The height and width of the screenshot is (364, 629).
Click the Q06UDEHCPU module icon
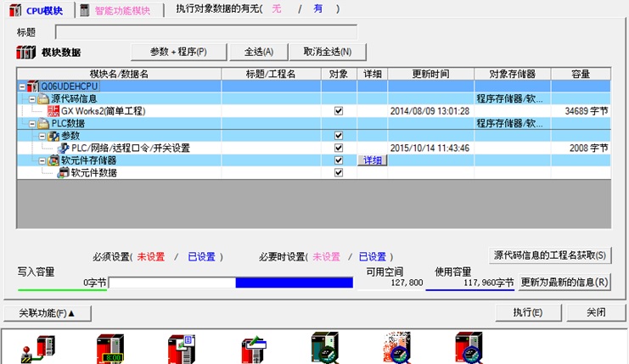(x=33, y=87)
